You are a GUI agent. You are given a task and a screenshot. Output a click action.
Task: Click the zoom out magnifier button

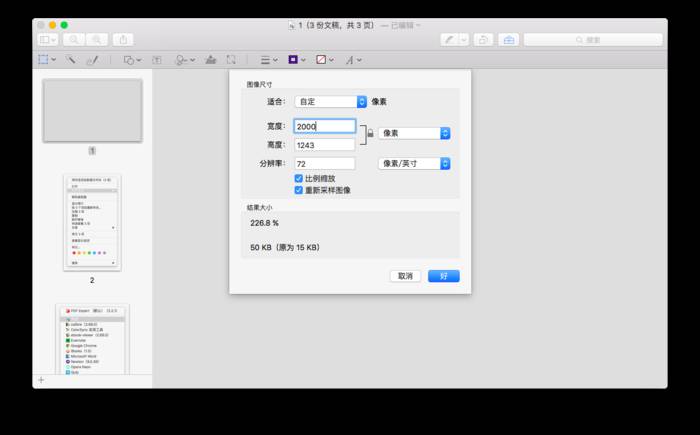pyautogui.click(x=74, y=40)
